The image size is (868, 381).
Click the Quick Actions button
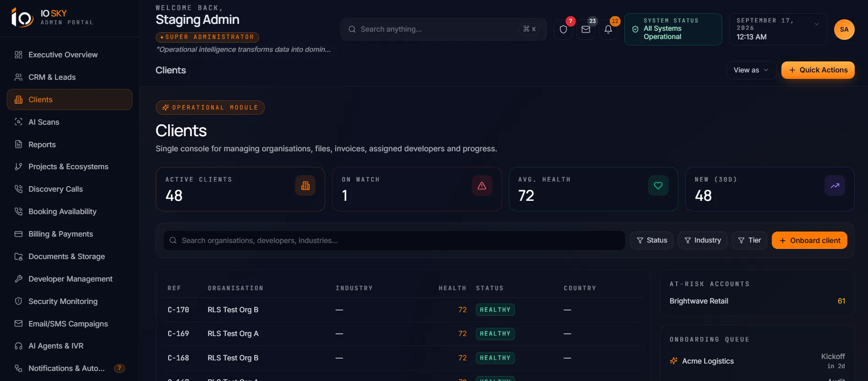pyautogui.click(x=818, y=70)
